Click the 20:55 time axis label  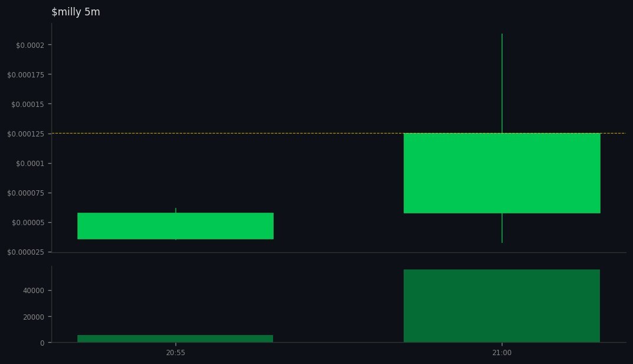[175, 352]
